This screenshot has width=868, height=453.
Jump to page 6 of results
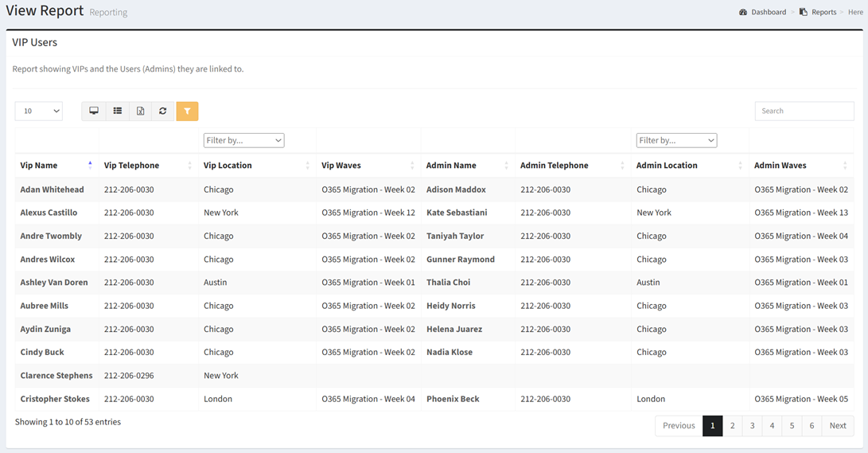click(812, 426)
